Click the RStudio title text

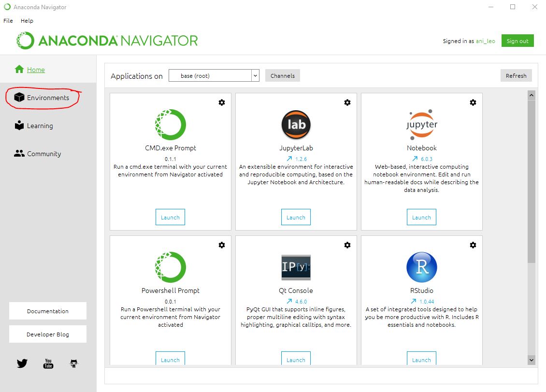[422, 290]
